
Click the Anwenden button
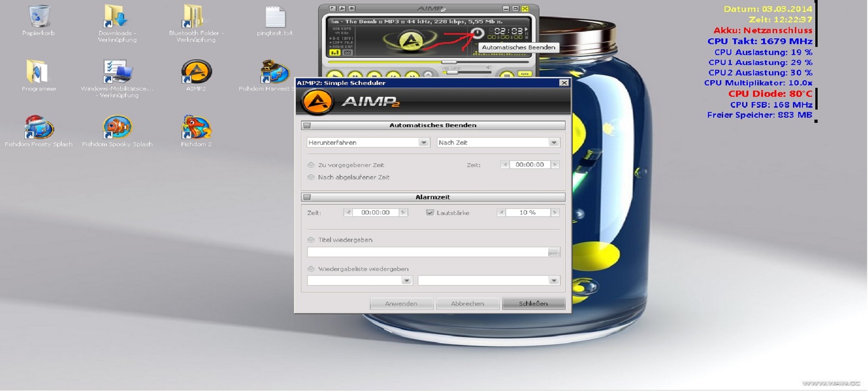(x=401, y=304)
